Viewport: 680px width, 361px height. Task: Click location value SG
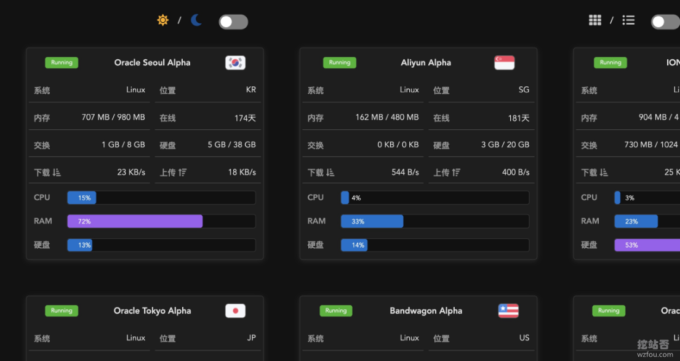(x=524, y=90)
